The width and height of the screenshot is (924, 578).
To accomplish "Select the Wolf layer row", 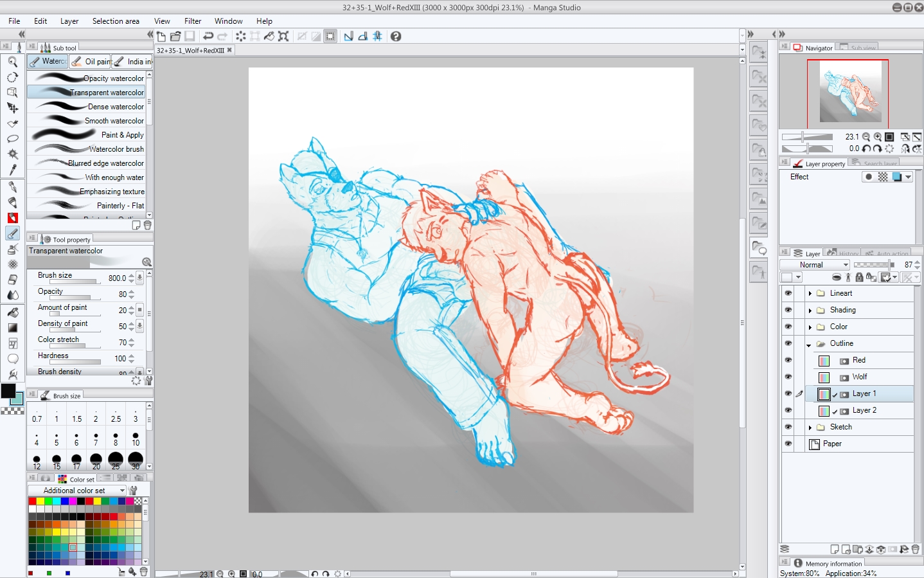I will 859,377.
